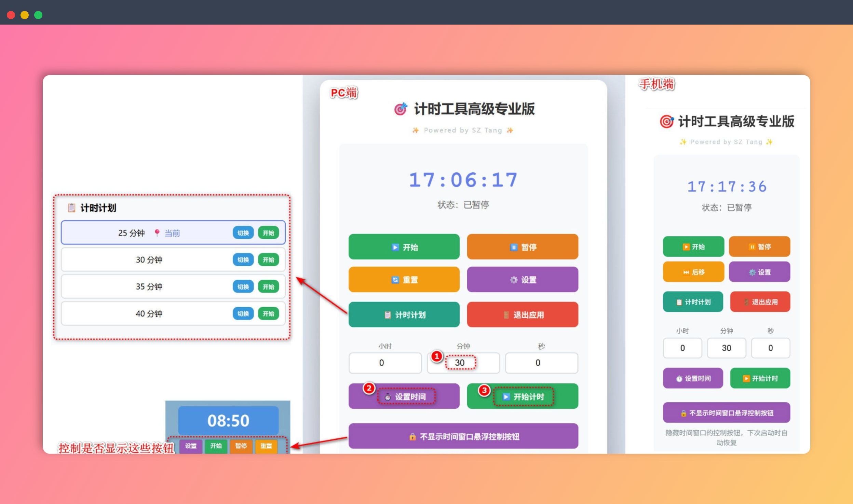The image size is (853, 504).
Task: Click the green 开始 button in PC panel
Action: 404,247
